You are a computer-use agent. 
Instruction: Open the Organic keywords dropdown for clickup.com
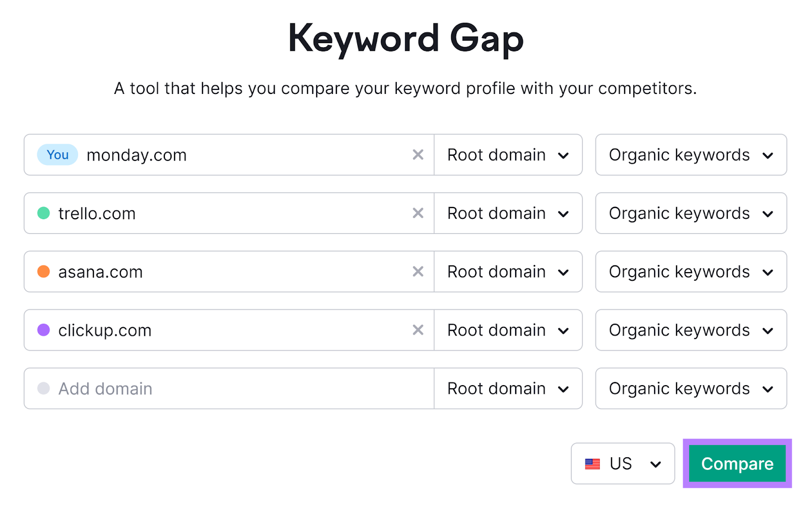[690, 330]
